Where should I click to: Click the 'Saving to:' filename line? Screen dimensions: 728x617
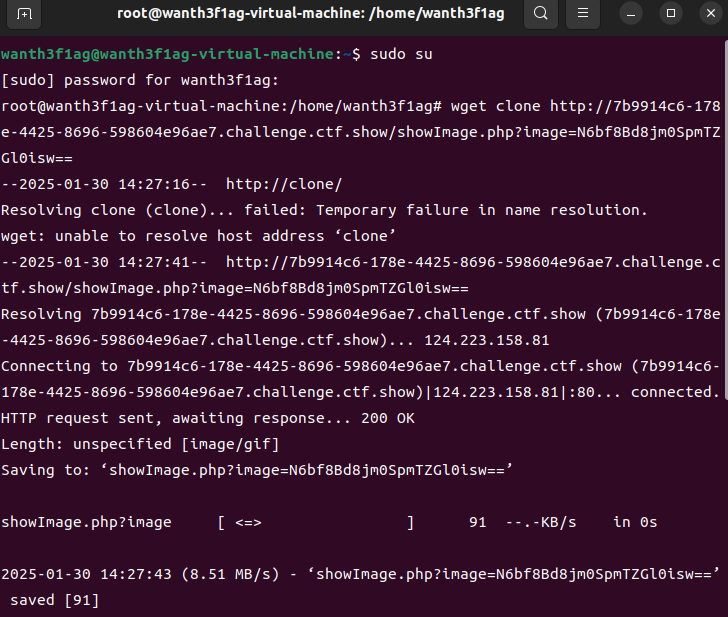coord(257,470)
